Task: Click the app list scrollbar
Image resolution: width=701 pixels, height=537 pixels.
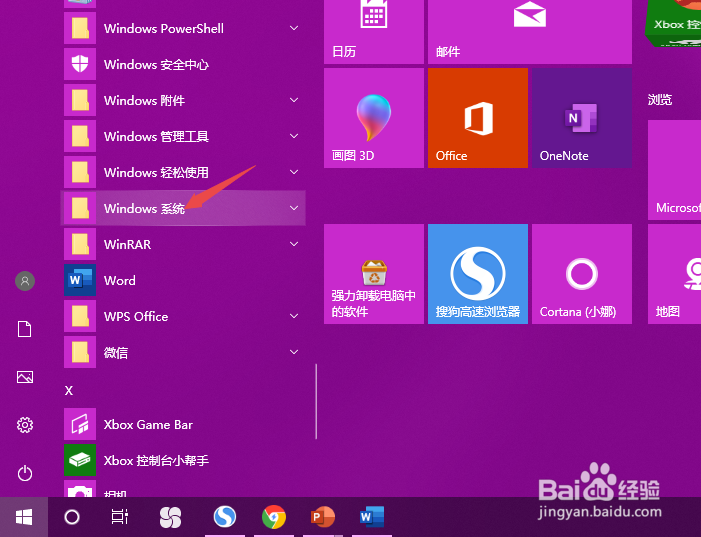Action: [x=316, y=401]
